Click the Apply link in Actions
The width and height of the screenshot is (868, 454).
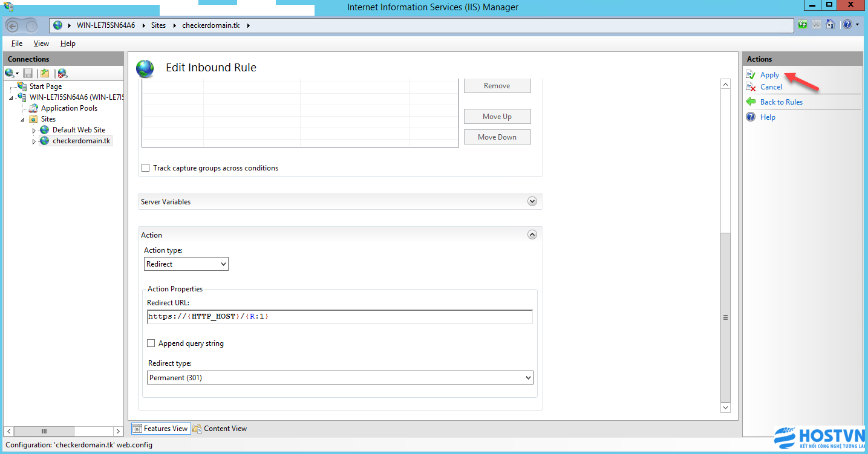769,75
